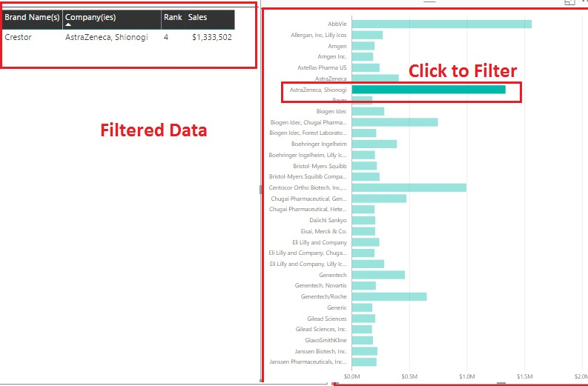
Task: Click the $1.5M axis tick label
Action: 525,376
